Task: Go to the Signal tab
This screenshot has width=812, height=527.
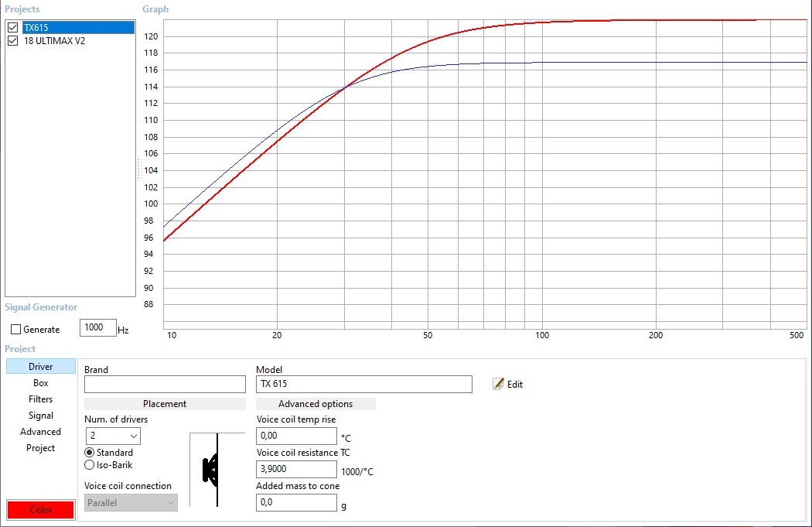Action: coord(41,416)
